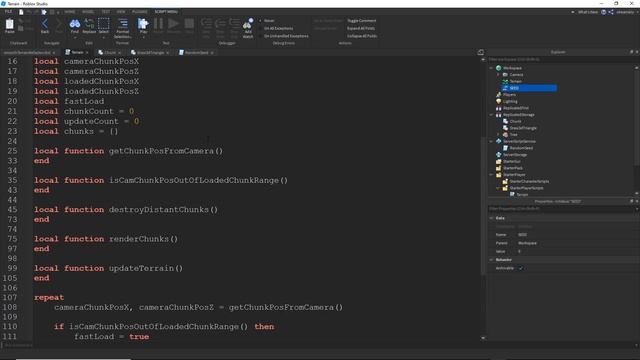Click Collapse All Folds action
Viewport: 640px width, 360px height.
[362, 36]
